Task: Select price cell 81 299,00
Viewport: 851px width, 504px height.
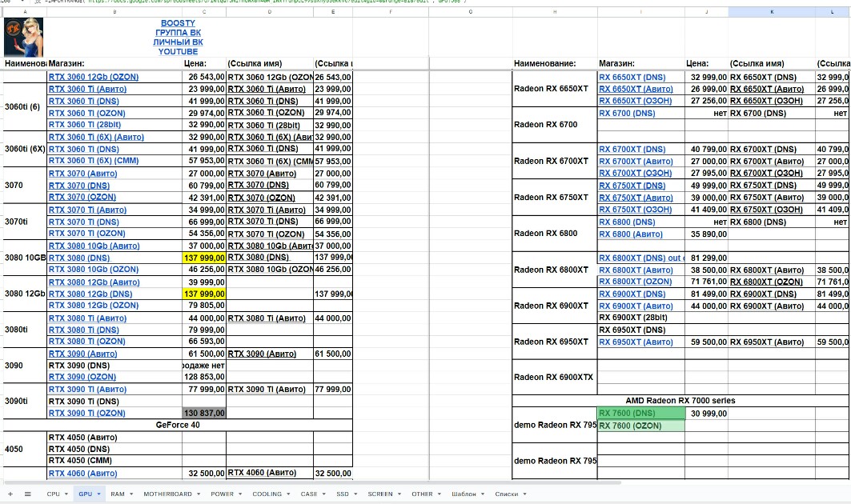Action: coord(707,258)
